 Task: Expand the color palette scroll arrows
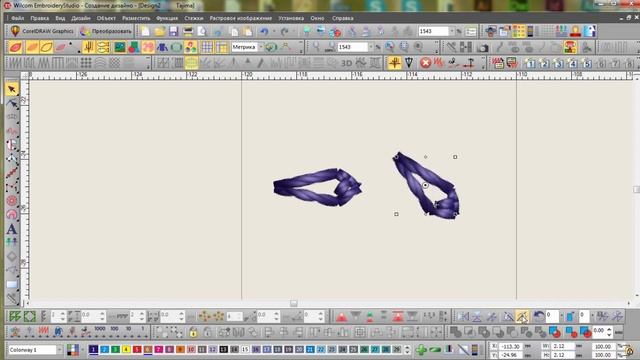[407, 350]
